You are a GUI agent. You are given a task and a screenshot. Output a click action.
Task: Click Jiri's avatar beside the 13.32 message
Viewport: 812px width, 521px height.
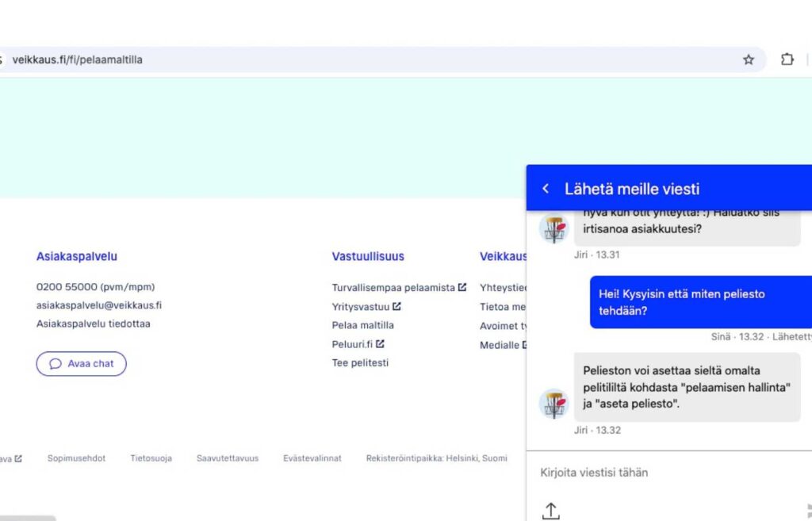tap(554, 403)
